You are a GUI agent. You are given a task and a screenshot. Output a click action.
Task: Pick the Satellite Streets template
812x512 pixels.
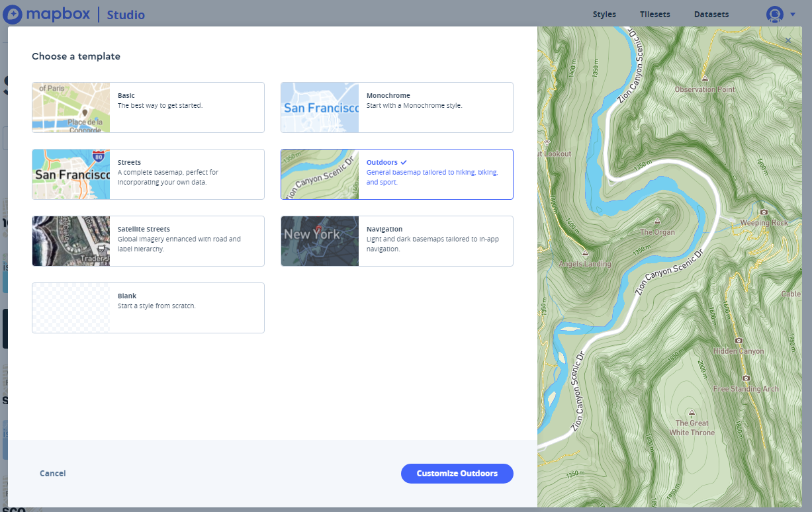pyautogui.click(x=148, y=241)
